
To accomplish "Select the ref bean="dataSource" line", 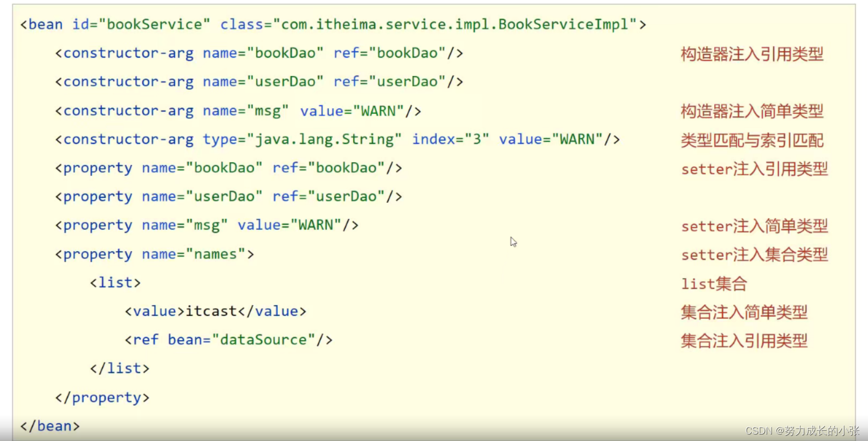I will 229,340.
